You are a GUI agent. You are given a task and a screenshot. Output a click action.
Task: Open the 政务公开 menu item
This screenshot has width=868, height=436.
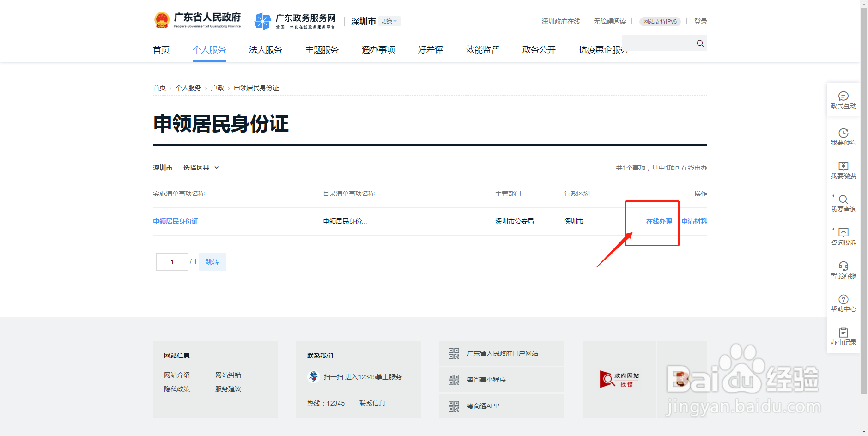[538, 50]
